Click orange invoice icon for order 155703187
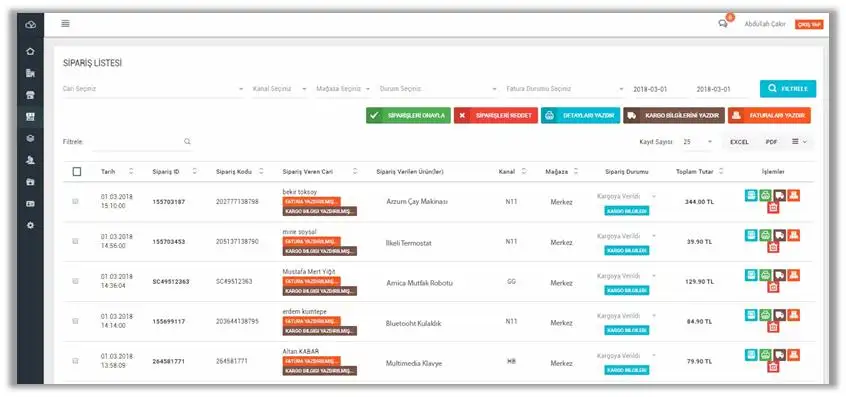 coord(793,195)
